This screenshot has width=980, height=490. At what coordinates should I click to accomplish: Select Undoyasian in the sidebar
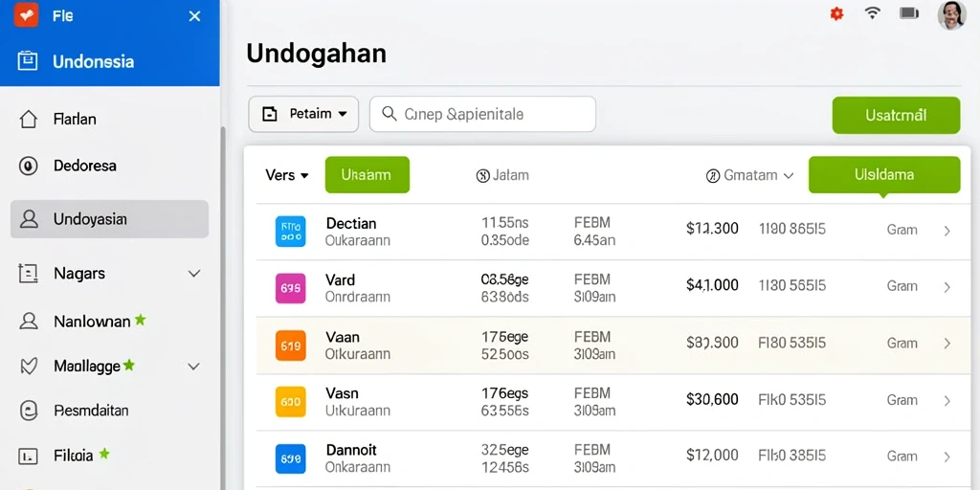[x=109, y=219]
